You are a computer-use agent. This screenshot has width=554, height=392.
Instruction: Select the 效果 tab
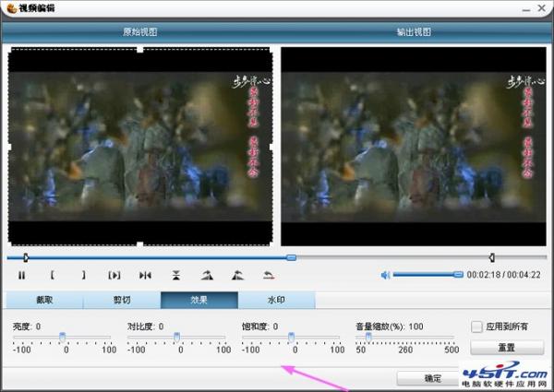199,300
